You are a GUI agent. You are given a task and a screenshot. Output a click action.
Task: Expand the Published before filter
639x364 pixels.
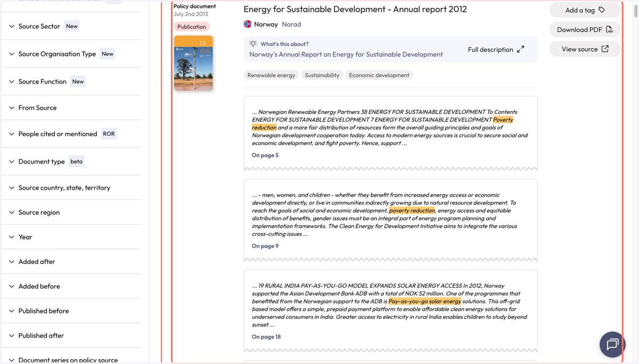click(x=71, y=311)
